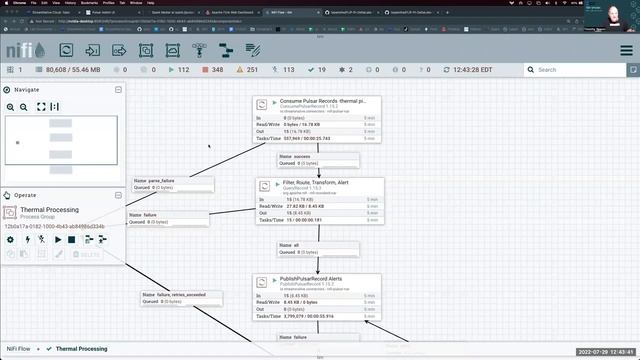Start the process group with play button
Image resolution: width=640 pixels, height=360 pixels.
point(58,240)
